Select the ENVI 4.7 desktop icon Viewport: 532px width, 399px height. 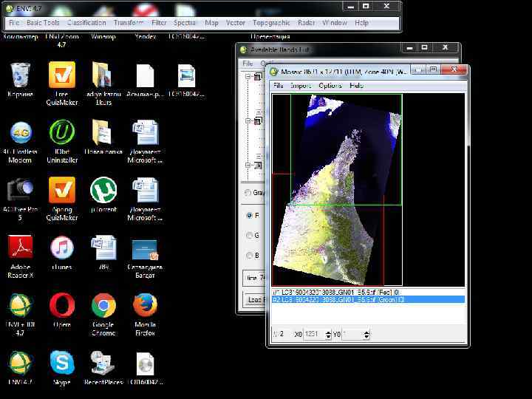[20, 368]
